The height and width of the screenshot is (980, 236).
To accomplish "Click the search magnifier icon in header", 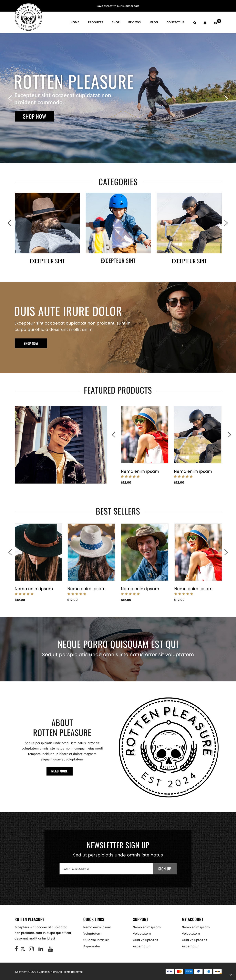I will [x=195, y=23].
